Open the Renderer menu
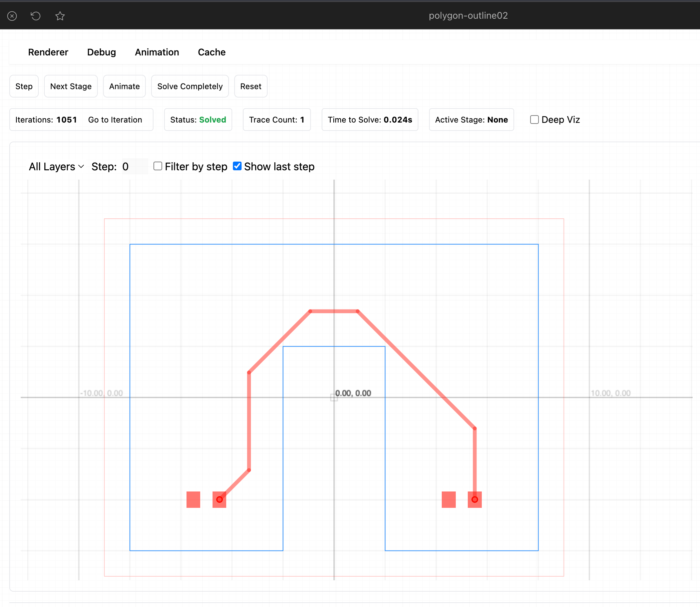The width and height of the screenshot is (700, 607). (x=48, y=52)
